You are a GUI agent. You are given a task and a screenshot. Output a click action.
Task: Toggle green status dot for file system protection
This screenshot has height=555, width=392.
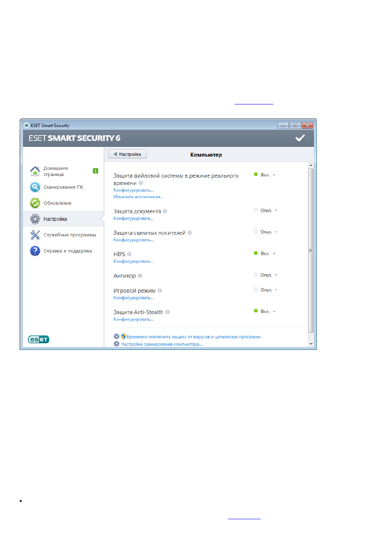point(256,174)
